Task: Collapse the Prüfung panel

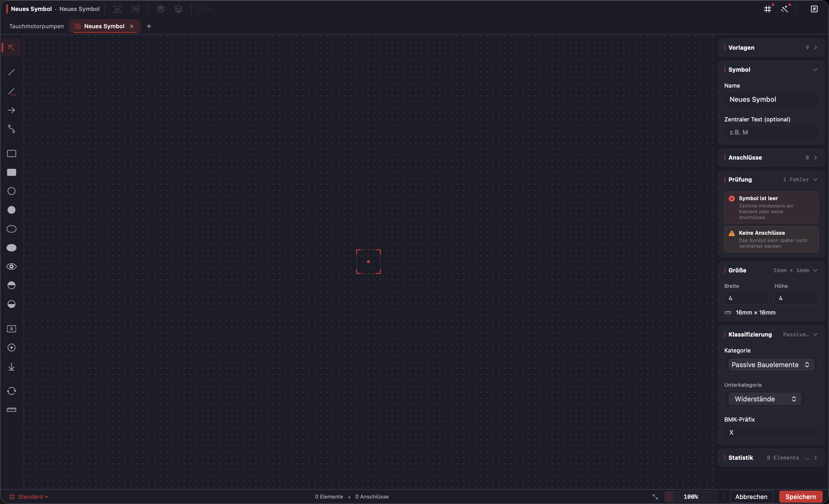Action: coord(771,180)
